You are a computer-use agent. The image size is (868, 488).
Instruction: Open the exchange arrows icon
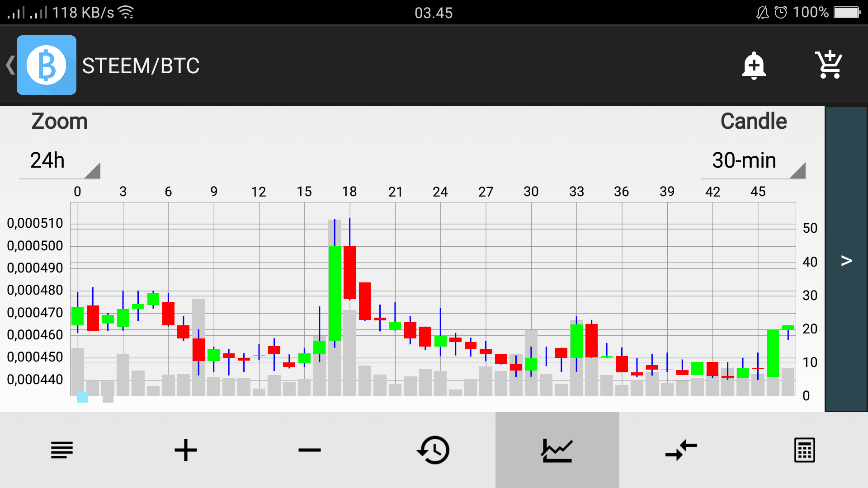coord(681,450)
